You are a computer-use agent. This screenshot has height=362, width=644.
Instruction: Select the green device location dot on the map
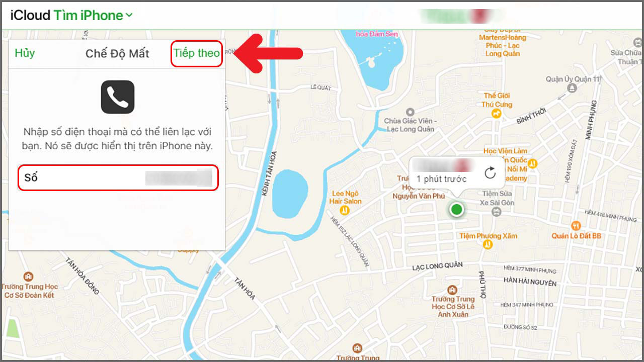pos(456,209)
